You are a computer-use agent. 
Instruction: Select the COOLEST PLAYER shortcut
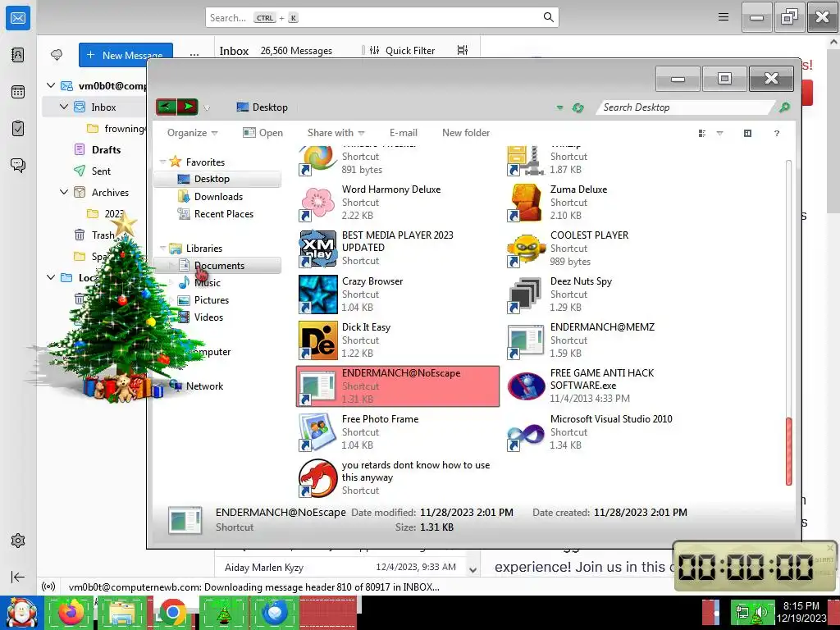pyautogui.click(x=606, y=248)
